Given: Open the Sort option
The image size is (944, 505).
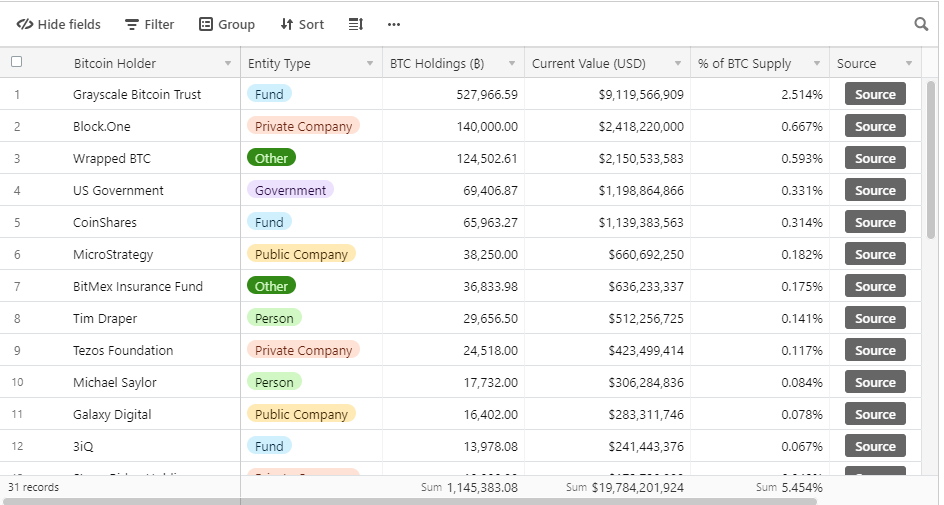Looking at the screenshot, I should (x=302, y=24).
